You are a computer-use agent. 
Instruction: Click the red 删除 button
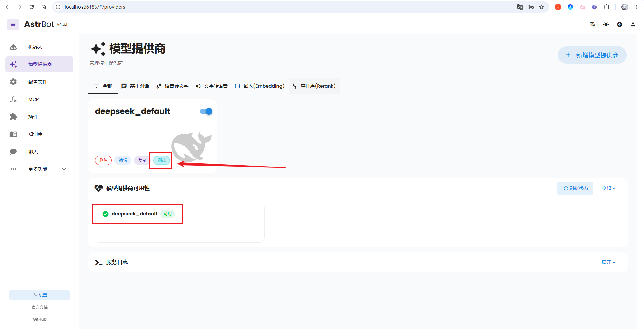(x=103, y=160)
